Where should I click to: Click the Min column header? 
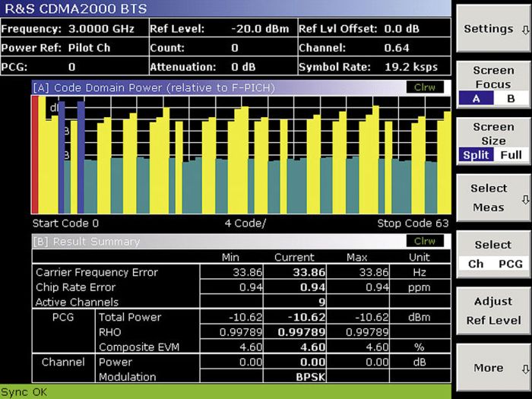(230, 257)
